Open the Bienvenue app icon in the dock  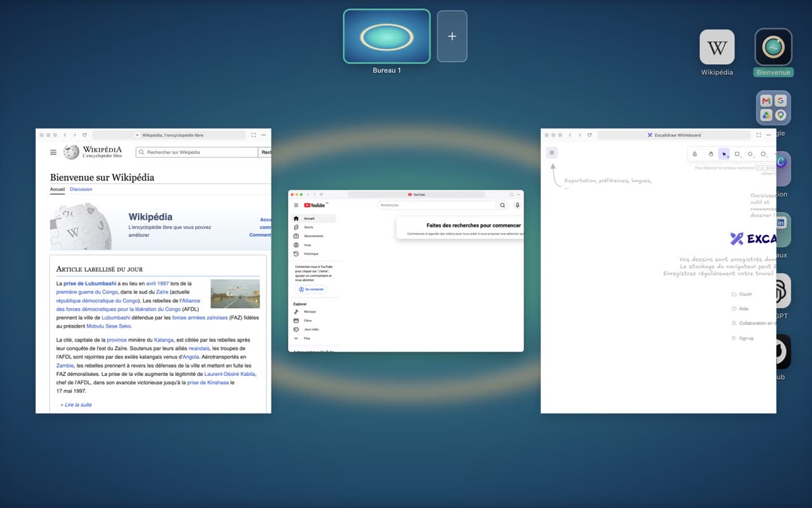point(773,47)
